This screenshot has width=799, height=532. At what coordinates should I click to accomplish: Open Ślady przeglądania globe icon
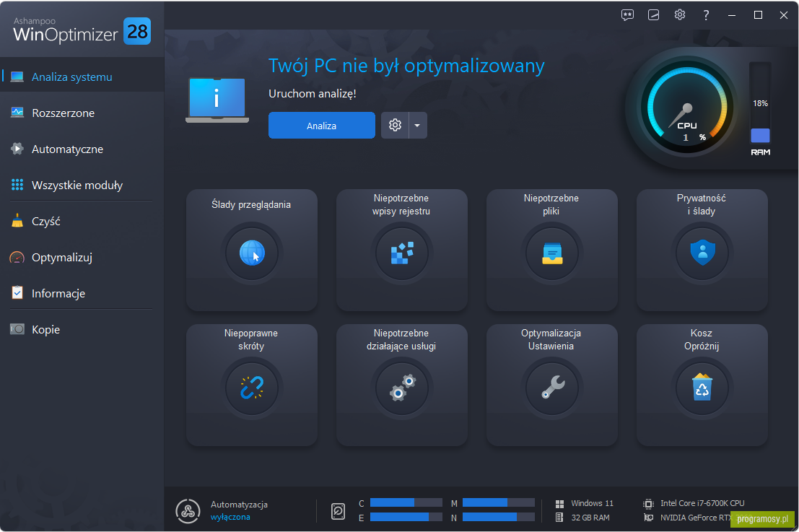click(x=252, y=253)
